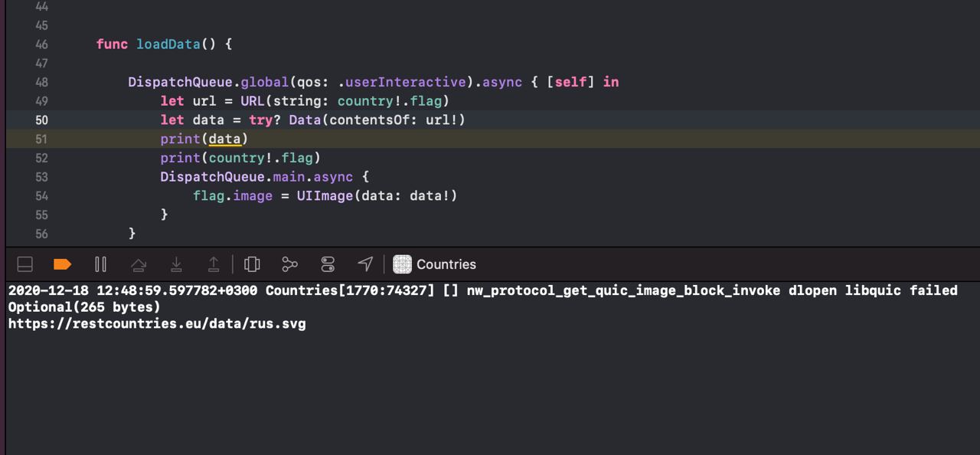The image size is (980, 455).
Task: Click the URL(string: initializer text
Action: [x=285, y=100]
